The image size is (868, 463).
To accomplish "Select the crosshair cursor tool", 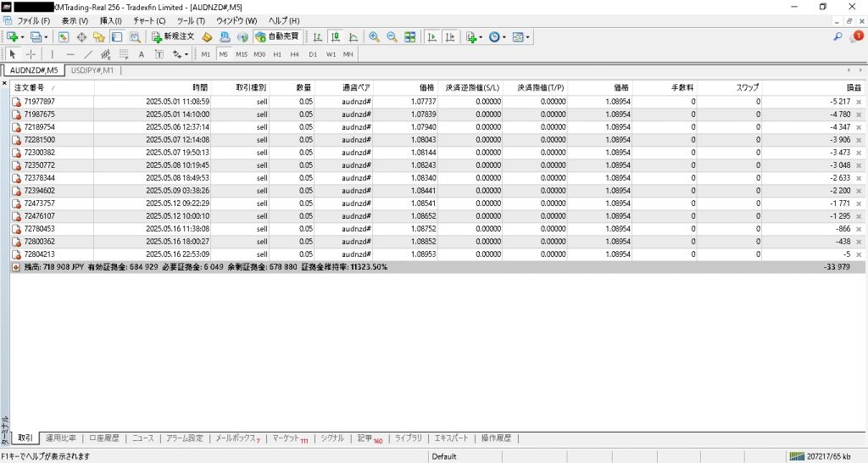I will (x=31, y=54).
